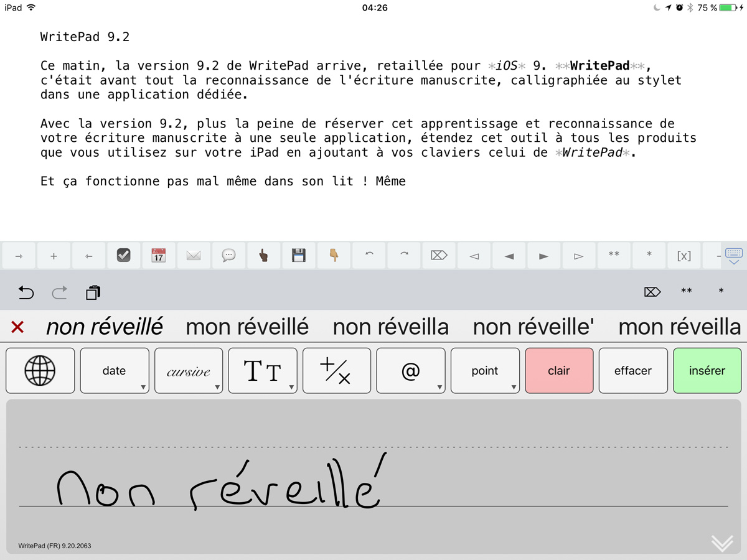The width and height of the screenshot is (747, 560).
Task: Redo with the WritePad keyboard redo arrow
Action: (59, 292)
